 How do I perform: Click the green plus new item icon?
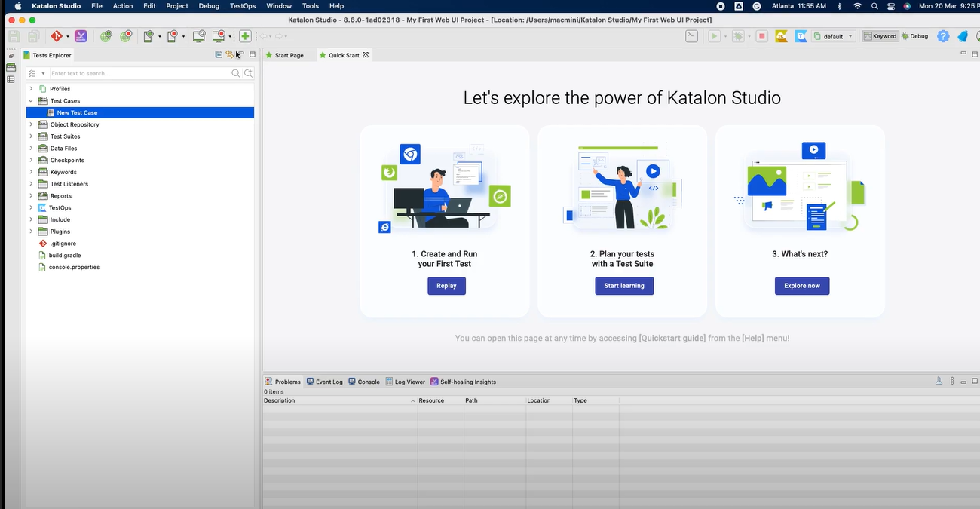245,36
